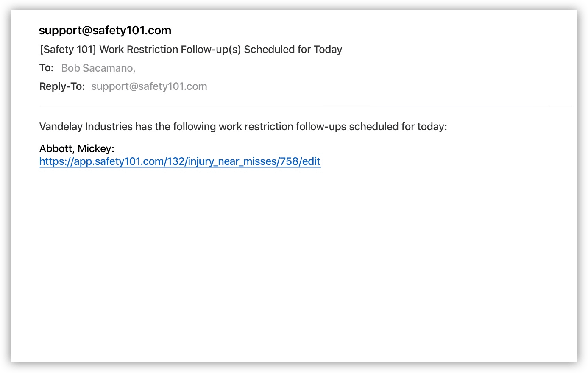
Task: Click the bold sender address support@safety101.com
Action: pos(105,31)
